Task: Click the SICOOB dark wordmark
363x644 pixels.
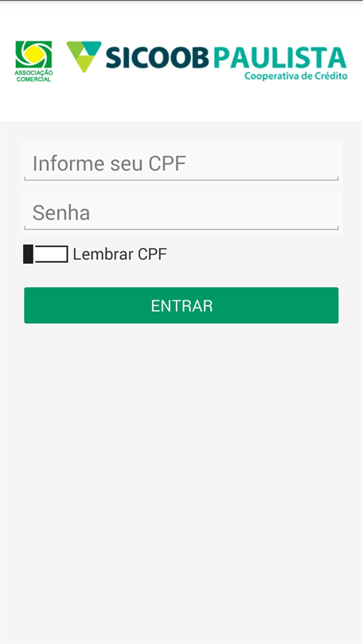Action: [x=158, y=57]
